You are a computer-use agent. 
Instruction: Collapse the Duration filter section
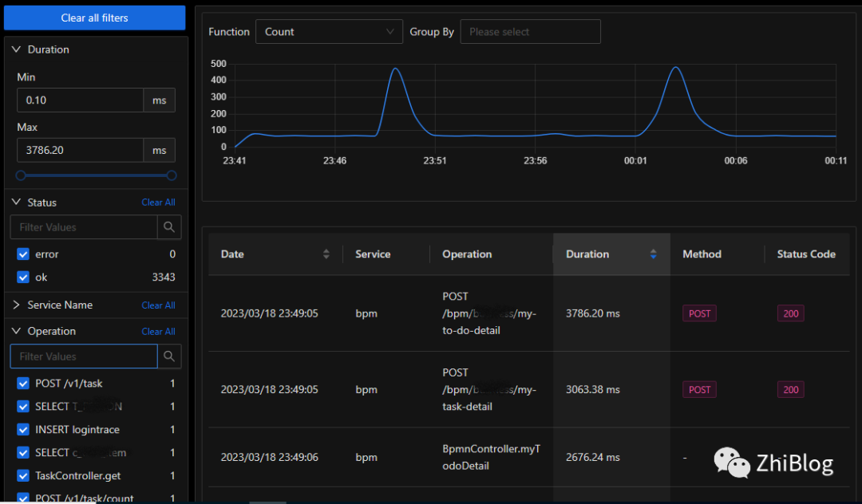tap(16, 49)
